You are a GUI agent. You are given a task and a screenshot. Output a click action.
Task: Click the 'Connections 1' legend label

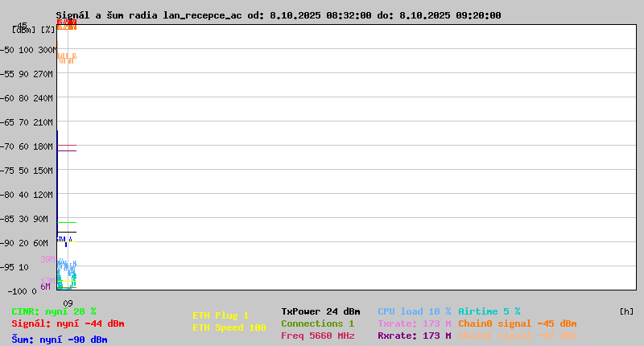click(317, 323)
